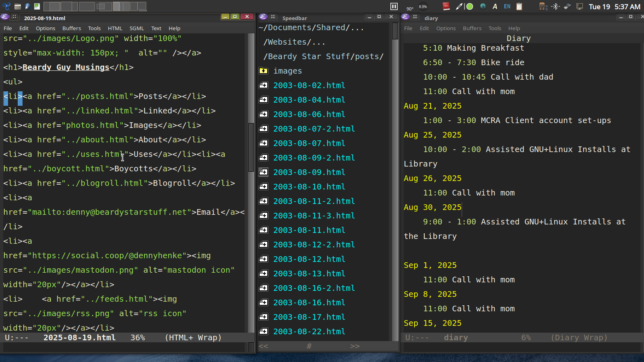Toggle the marker icon beside 2003-08-09.html in Speedbar
This screenshot has width=644, height=362.
[263, 172]
